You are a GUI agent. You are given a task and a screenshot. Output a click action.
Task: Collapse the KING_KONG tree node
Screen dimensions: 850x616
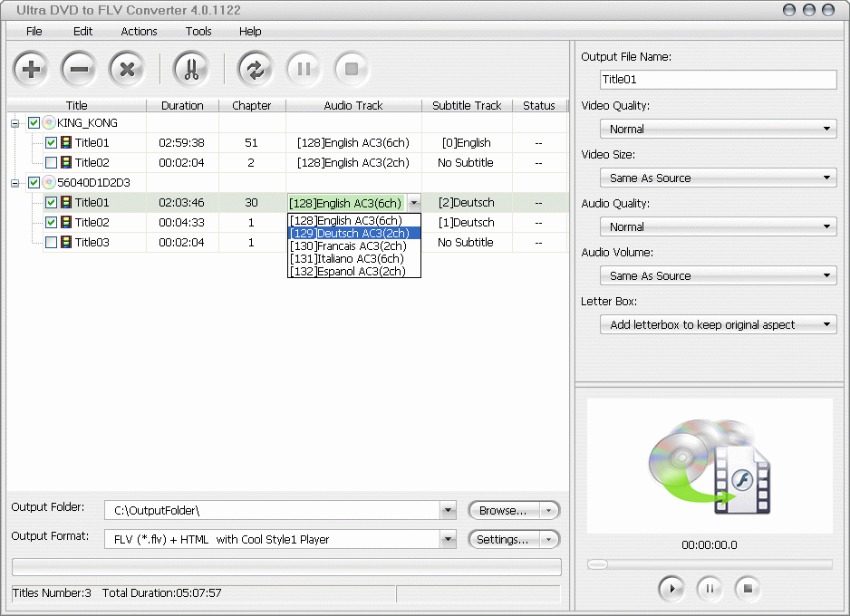coord(15,123)
